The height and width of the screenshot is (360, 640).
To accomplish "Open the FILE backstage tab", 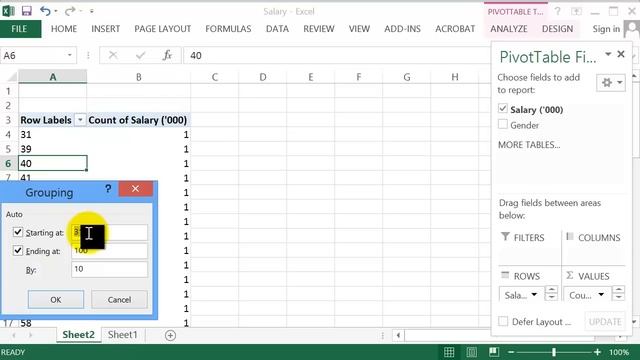I will click(x=19, y=29).
